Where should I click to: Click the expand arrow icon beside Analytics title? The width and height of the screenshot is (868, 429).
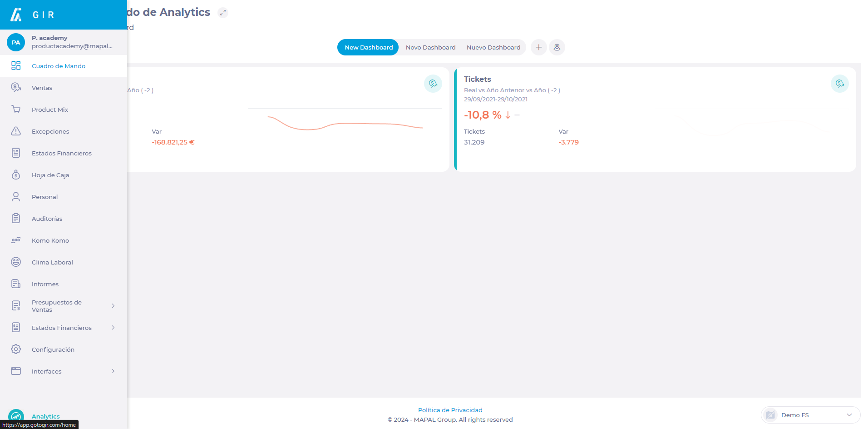click(x=223, y=13)
